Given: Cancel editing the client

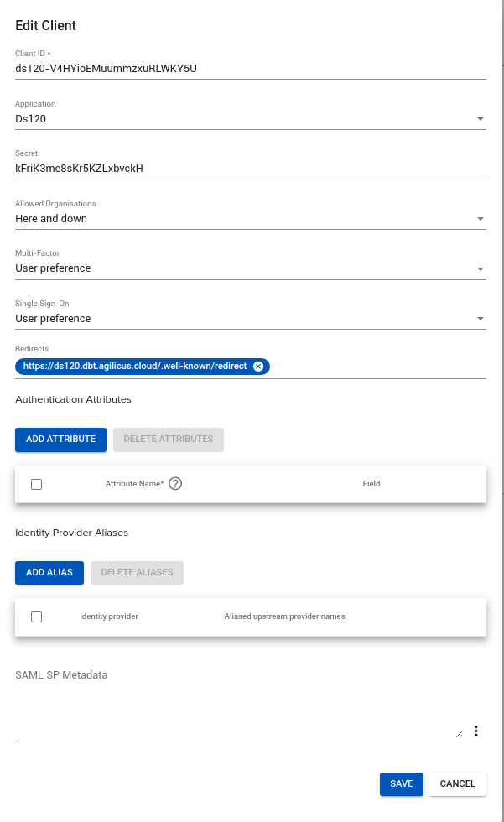Looking at the screenshot, I should [x=457, y=784].
